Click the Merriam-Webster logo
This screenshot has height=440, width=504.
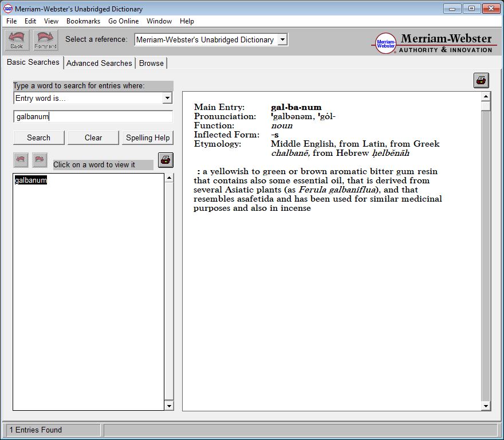coord(434,43)
